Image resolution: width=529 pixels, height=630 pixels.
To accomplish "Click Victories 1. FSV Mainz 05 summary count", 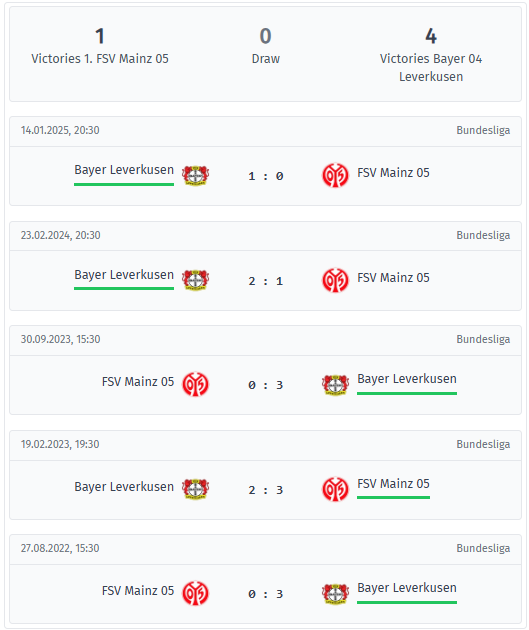I will coord(100,36).
